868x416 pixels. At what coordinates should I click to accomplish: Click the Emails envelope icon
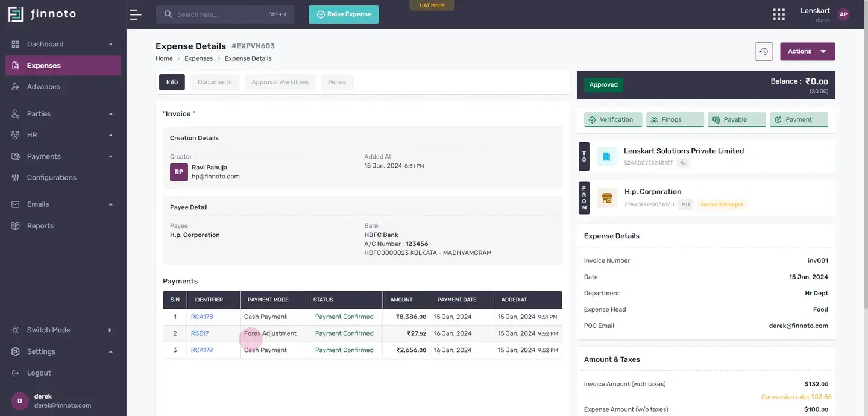coord(16,204)
